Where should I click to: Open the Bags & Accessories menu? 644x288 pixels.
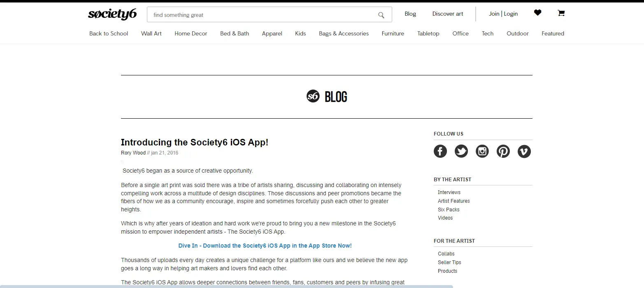click(344, 33)
